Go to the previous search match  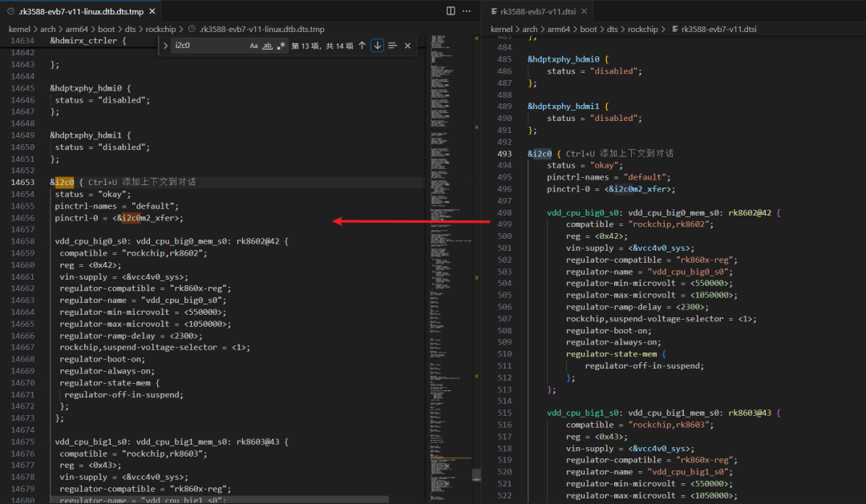[x=362, y=46]
